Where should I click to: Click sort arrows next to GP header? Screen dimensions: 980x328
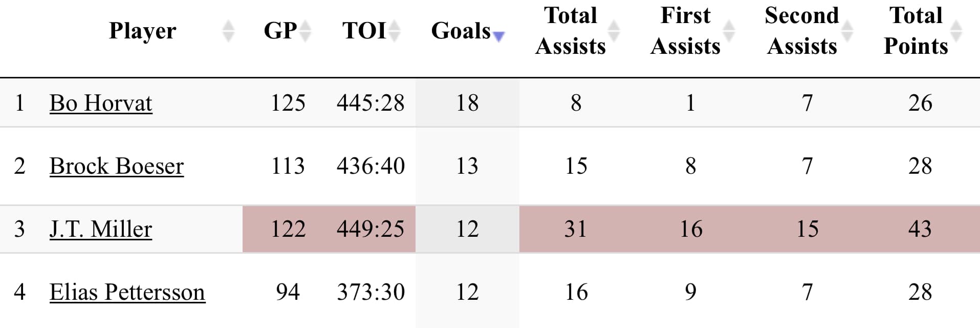(305, 31)
